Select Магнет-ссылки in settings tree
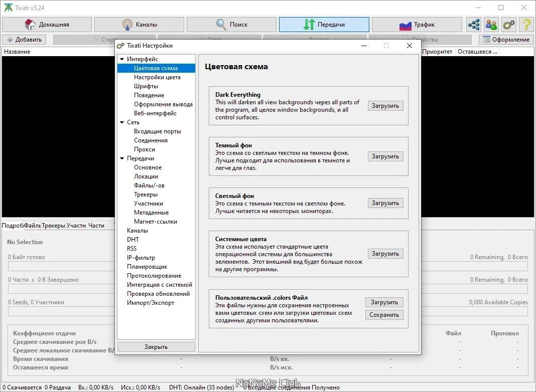Image resolution: width=536 pixels, height=392 pixels. (x=156, y=222)
